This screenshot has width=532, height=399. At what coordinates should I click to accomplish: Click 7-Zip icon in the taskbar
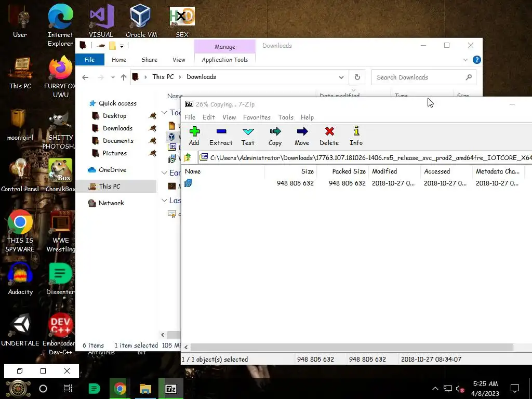click(170, 389)
